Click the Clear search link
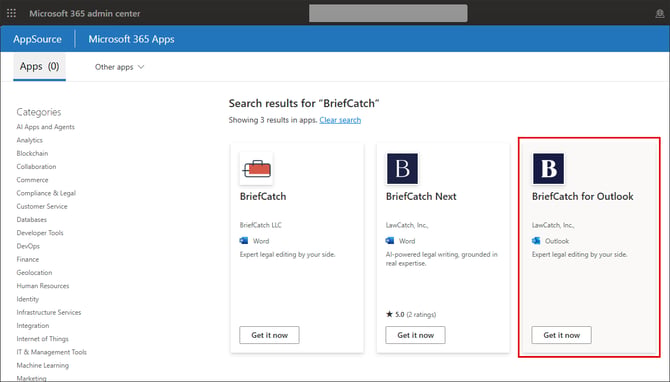 tap(340, 120)
